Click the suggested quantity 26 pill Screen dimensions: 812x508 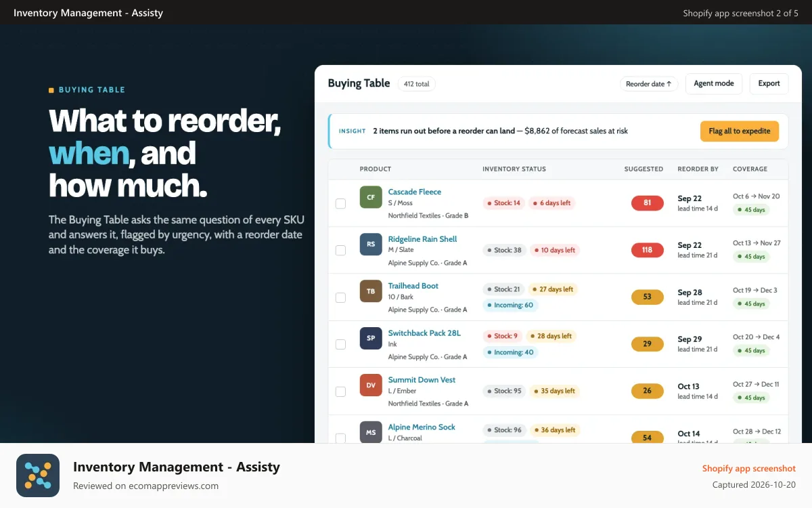click(648, 391)
